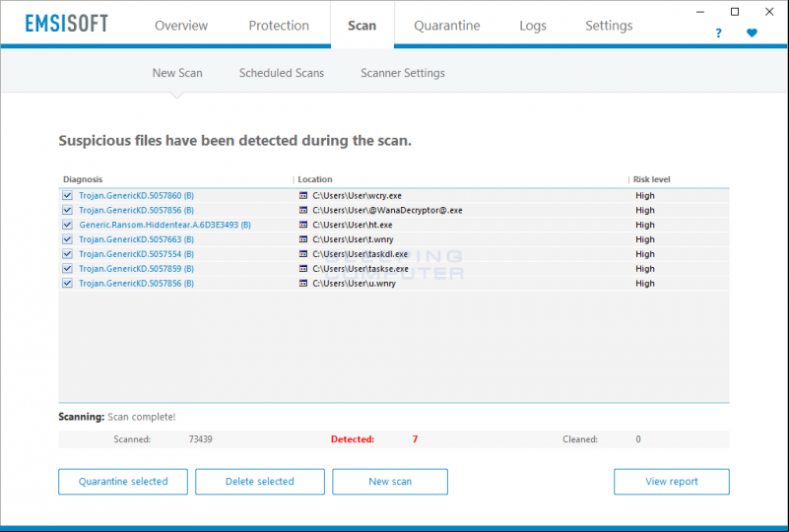The width and height of the screenshot is (789, 532).
Task: Click the file icon beside u.wnry
Action: click(303, 283)
